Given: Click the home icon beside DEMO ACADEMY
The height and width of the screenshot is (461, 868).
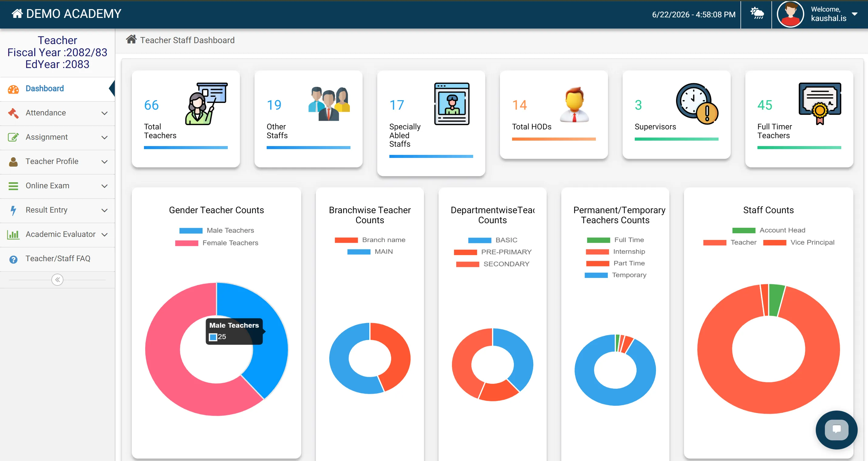Looking at the screenshot, I should [x=17, y=13].
